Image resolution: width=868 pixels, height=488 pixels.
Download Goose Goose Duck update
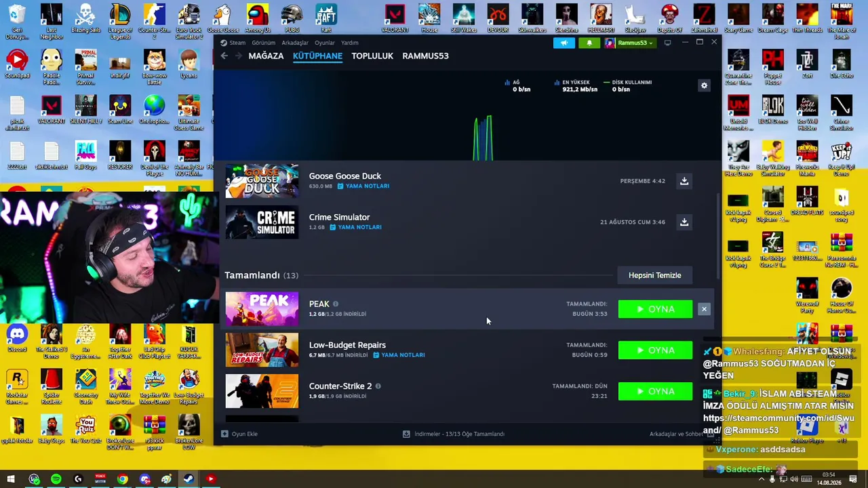684,181
